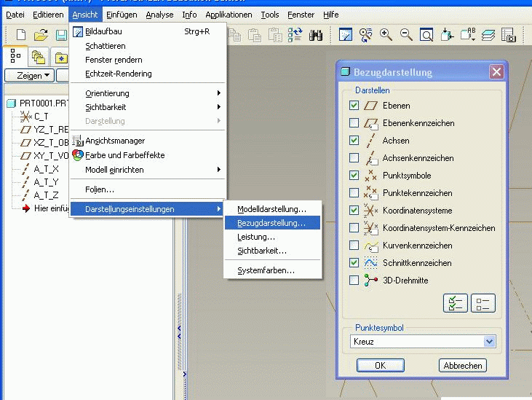Open the Einfügen menu
532x400 pixels.
[122, 15]
